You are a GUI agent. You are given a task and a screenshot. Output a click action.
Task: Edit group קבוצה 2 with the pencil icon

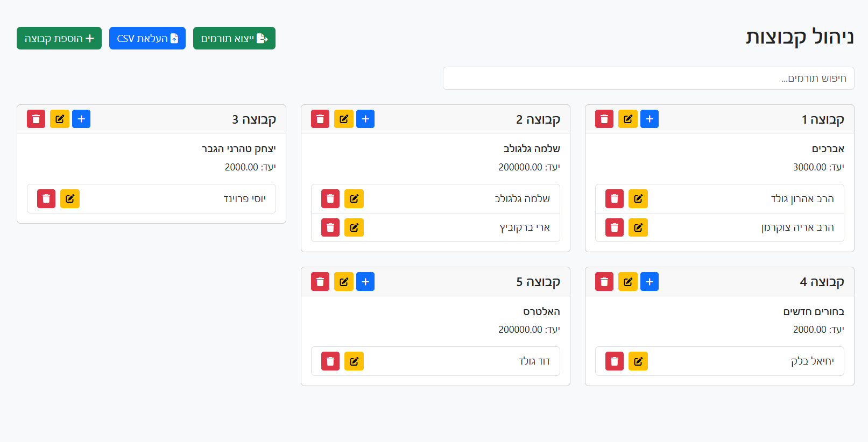pyautogui.click(x=344, y=119)
